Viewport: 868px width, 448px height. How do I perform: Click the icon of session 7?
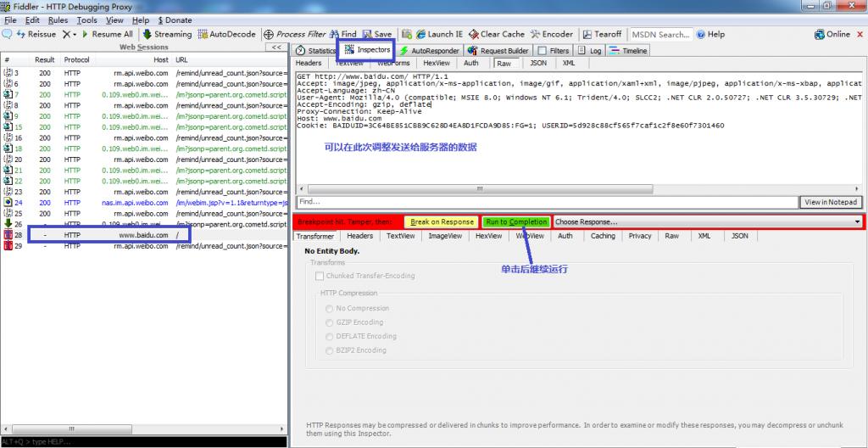pyautogui.click(x=8, y=95)
